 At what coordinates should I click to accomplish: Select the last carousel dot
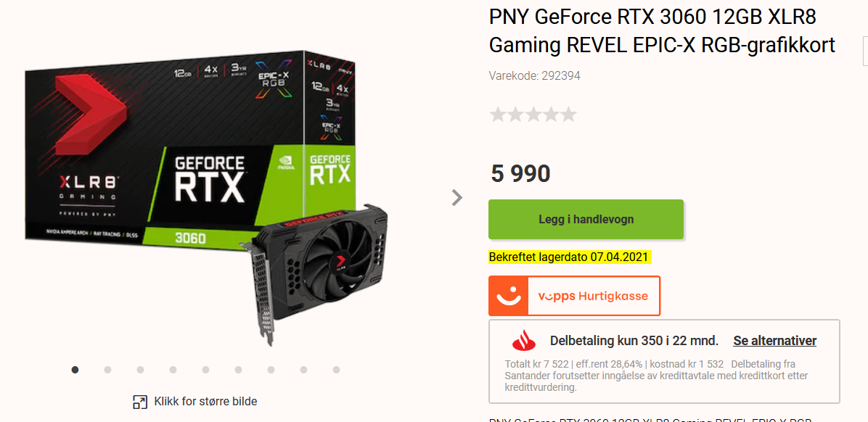[336, 370]
